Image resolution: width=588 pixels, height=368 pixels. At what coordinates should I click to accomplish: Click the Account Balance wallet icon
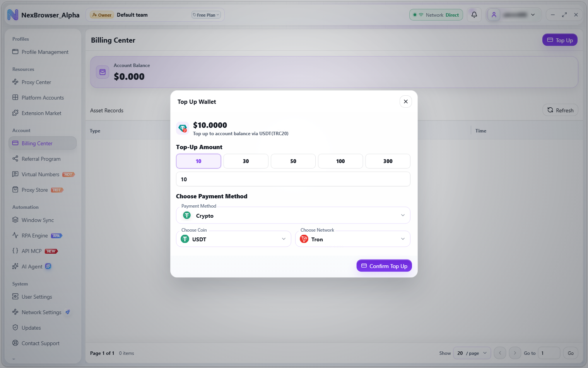[x=103, y=72]
